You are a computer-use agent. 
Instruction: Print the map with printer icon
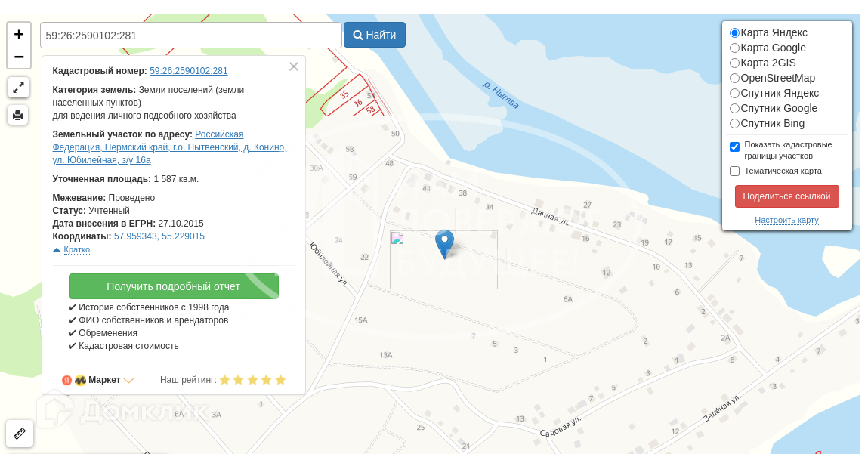point(18,115)
